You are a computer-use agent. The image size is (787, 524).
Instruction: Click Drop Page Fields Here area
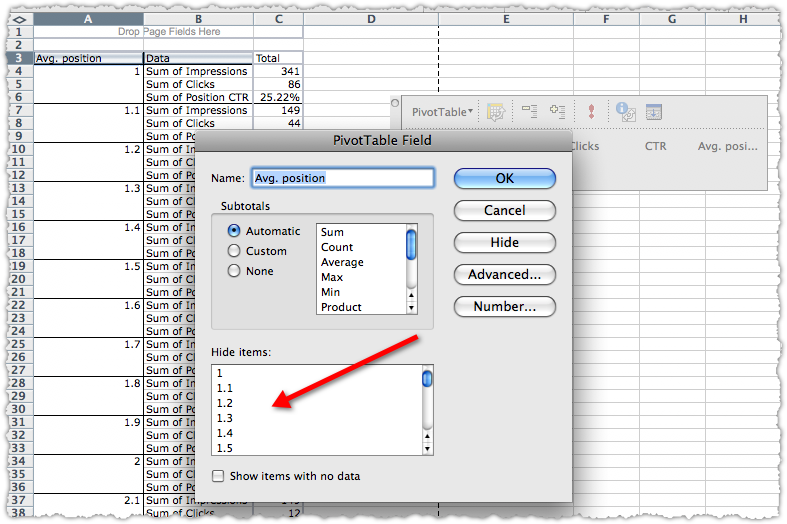(x=169, y=32)
